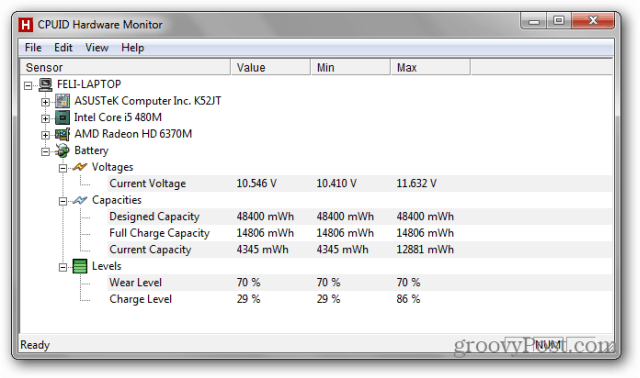Image resolution: width=640 pixels, height=378 pixels.
Task: Select the Levels tree label
Action: pos(107,266)
